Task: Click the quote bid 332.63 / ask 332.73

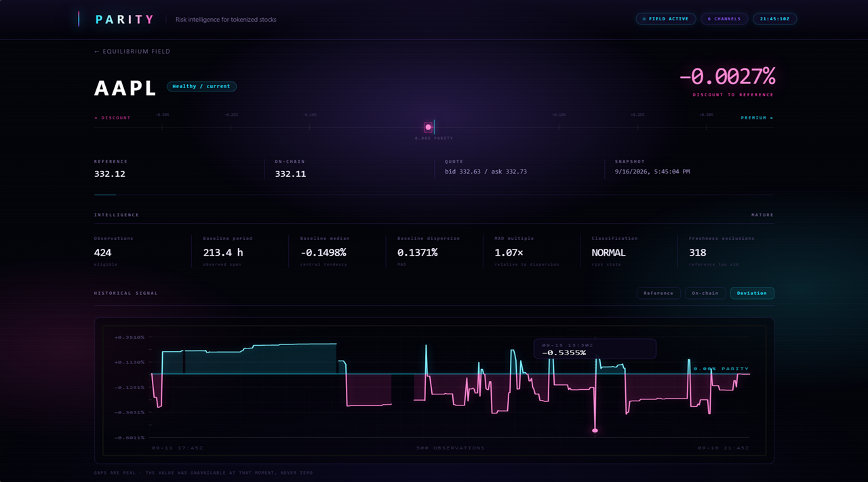Action: pyautogui.click(x=486, y=172)
